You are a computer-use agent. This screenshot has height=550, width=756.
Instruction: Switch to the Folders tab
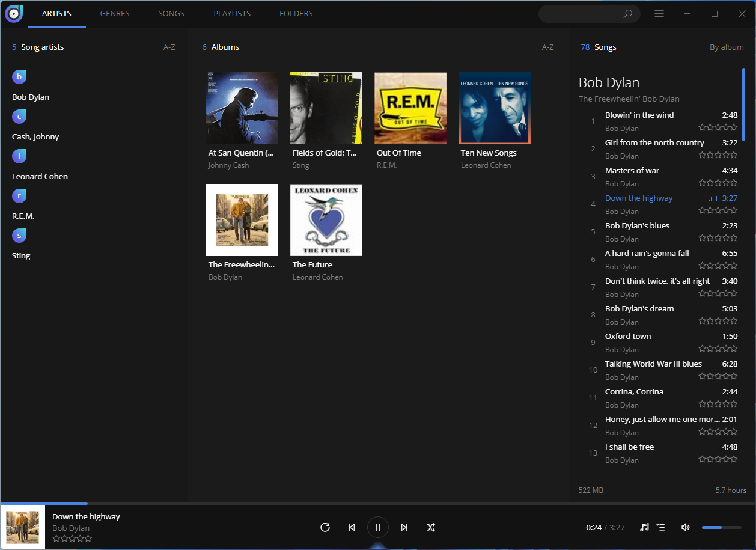point(296,14)
